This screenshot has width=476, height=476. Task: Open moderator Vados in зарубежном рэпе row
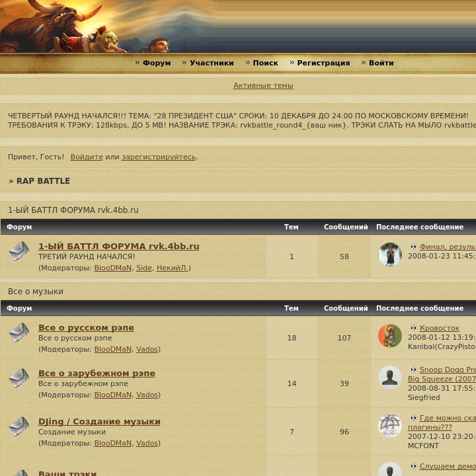pos(147,395)
